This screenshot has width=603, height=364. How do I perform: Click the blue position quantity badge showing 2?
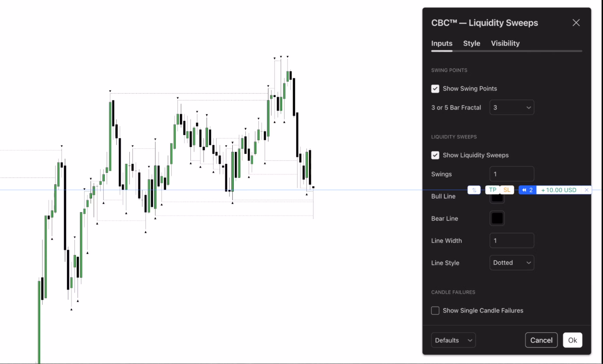[x=527, y=190]
